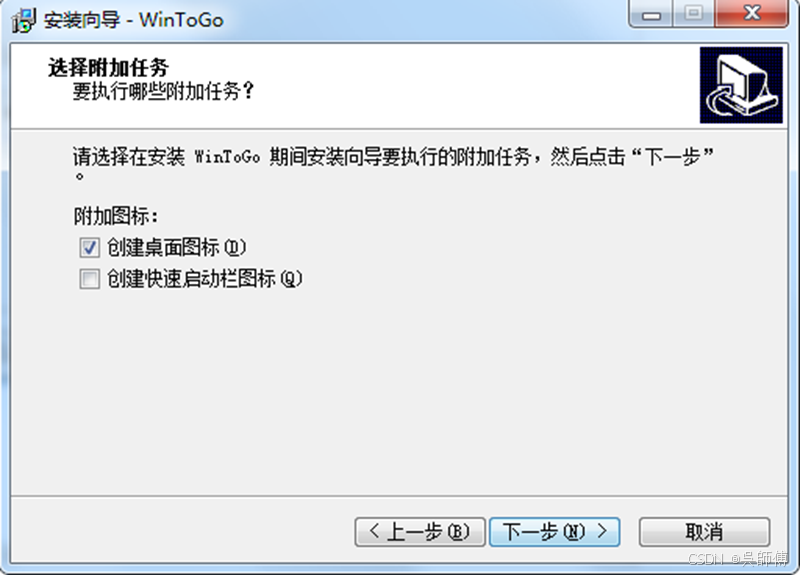
Task: Continue with the 下一步(N) button
Action: point(555,532)
